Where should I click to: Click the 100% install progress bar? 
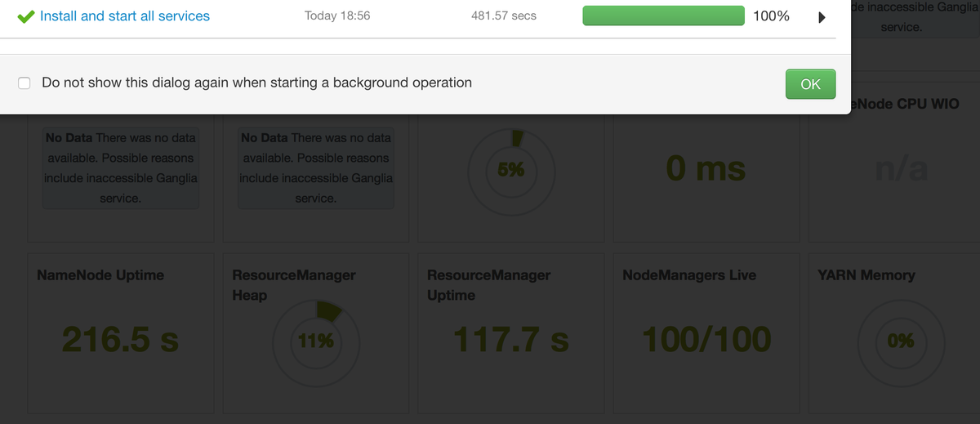click(x=663, y=16)
